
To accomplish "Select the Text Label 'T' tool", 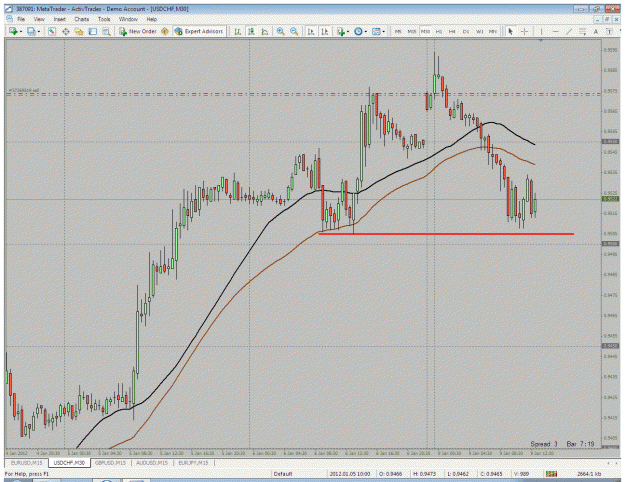I will coord(609,31).
